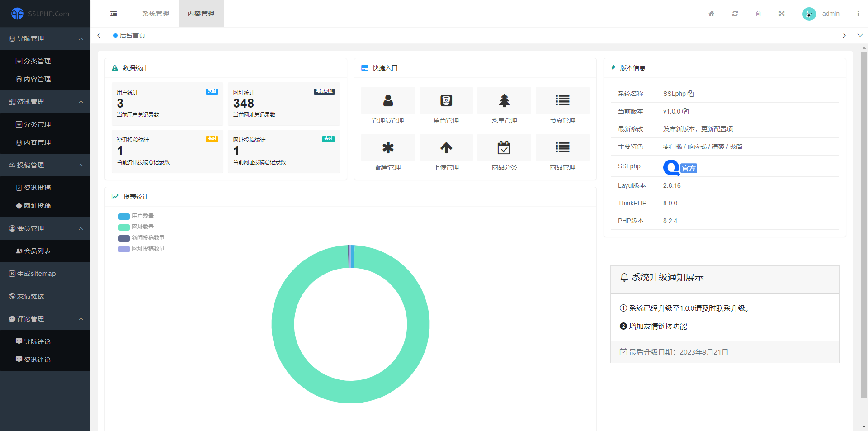Toggle the 用户数量 legend series

tap(137, 216)
